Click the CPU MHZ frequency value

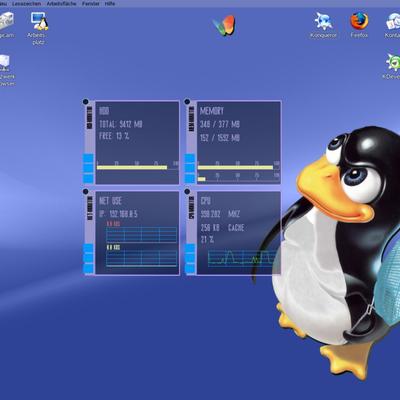pyautogui.click(x=220, y=214)
